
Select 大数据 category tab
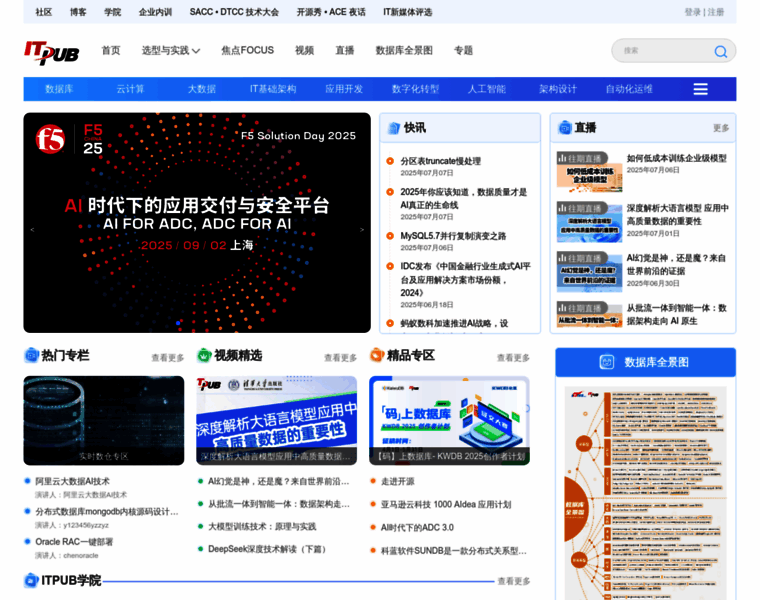point(202,89)
